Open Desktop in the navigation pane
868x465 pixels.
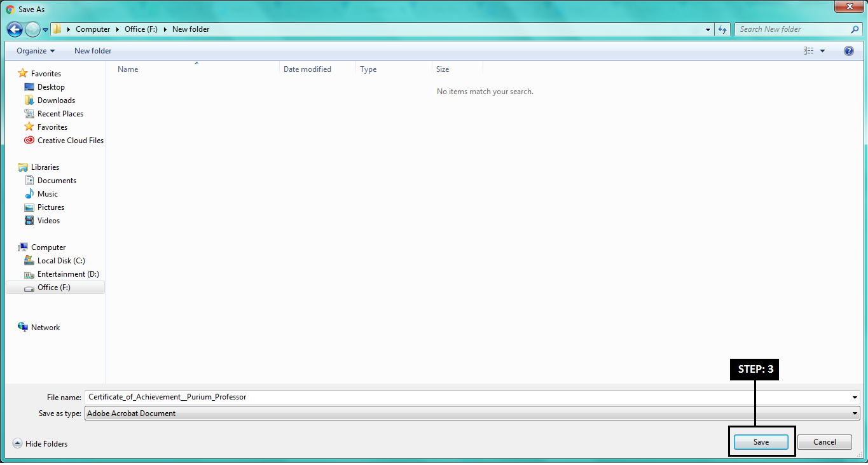click(x=51, y=87)
